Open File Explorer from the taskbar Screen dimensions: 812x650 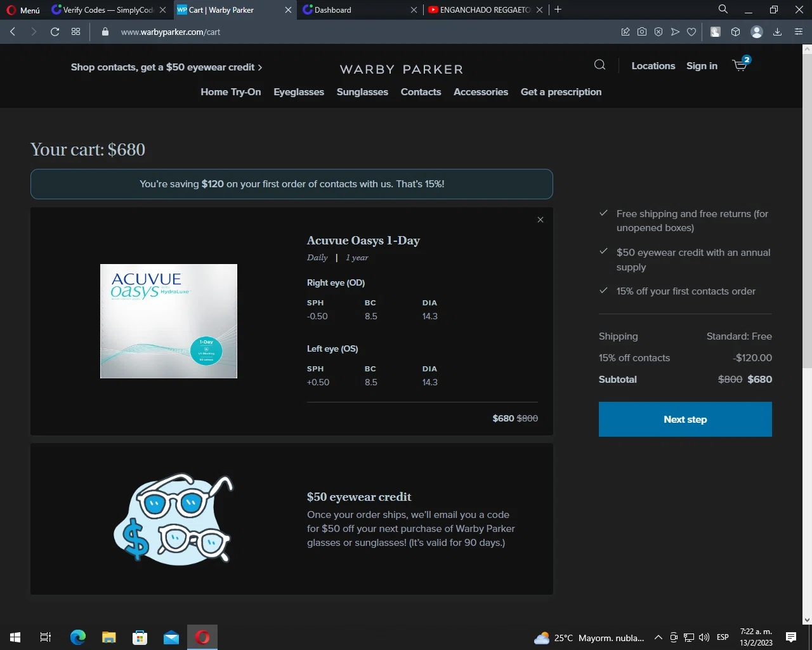[x=109, y=637]
